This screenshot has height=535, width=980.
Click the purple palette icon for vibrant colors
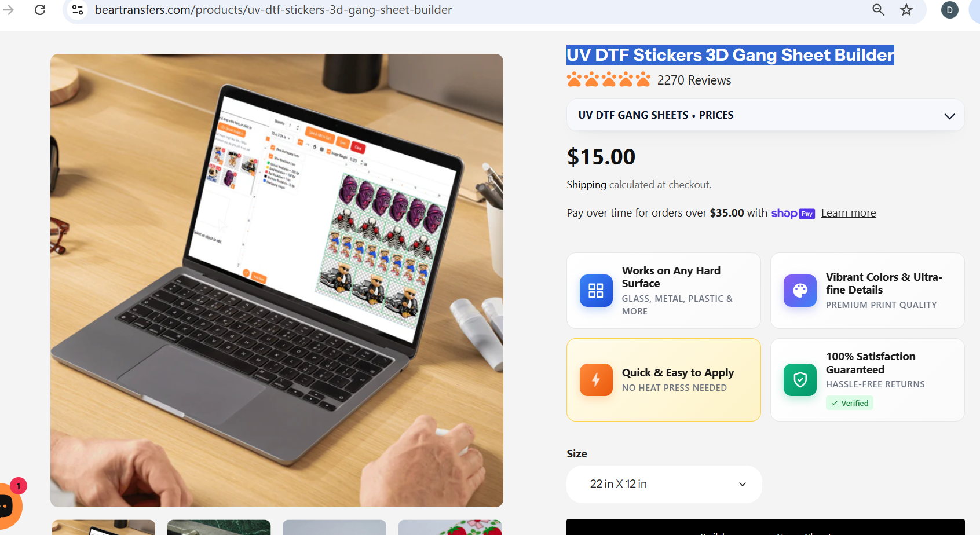point(800,291)
